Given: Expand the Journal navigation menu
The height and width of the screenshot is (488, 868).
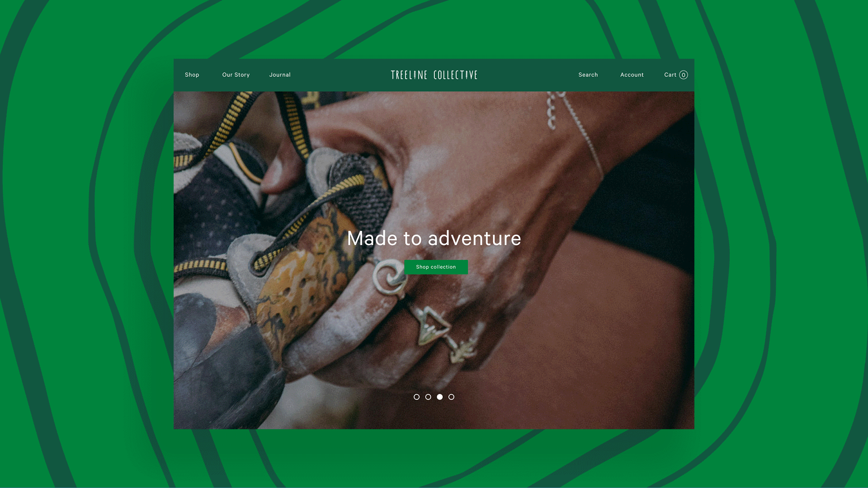Looking at the screenshot, I should point(279,75).
